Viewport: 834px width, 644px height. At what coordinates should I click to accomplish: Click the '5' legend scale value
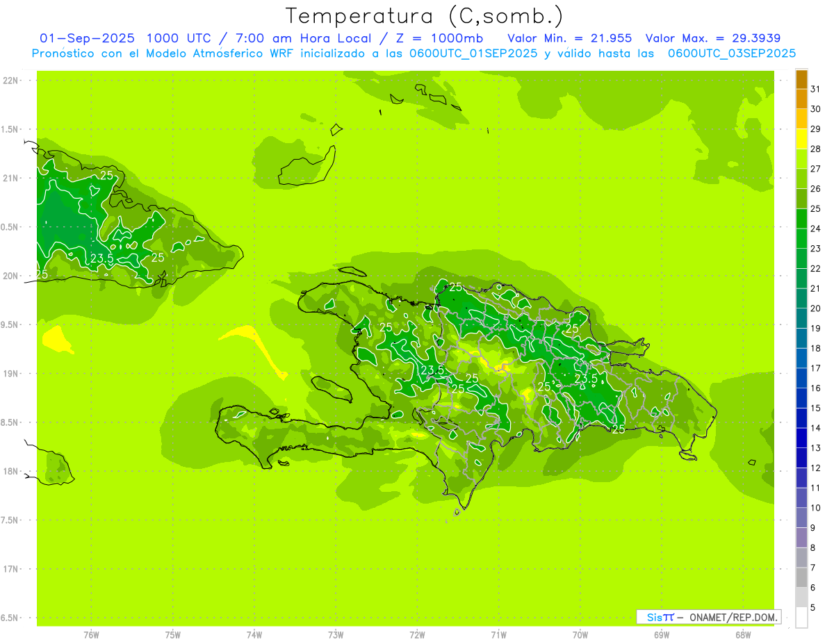(x=813, y=607)
